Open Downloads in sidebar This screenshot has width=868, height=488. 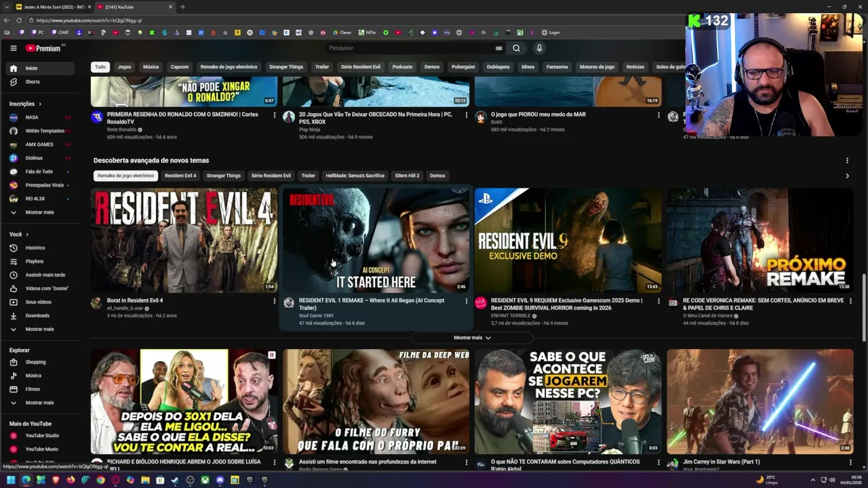tap(41, 315)
